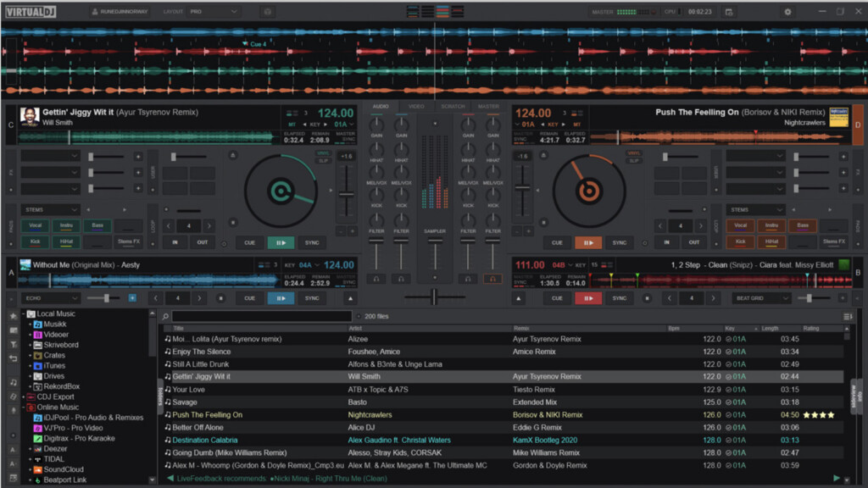
Task: Seek in Gettin' Jiggy Wit It waveform overview
Action: coord(148,136)
